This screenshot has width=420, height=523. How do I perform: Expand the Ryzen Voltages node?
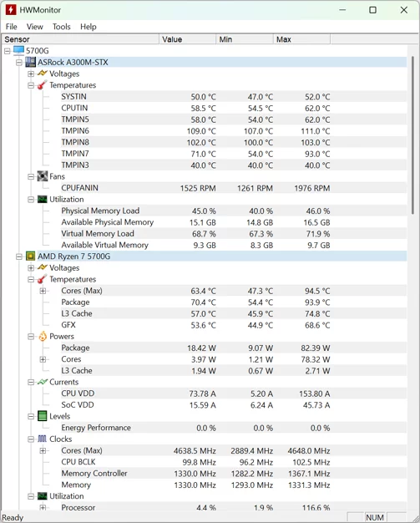pos(31,268)
